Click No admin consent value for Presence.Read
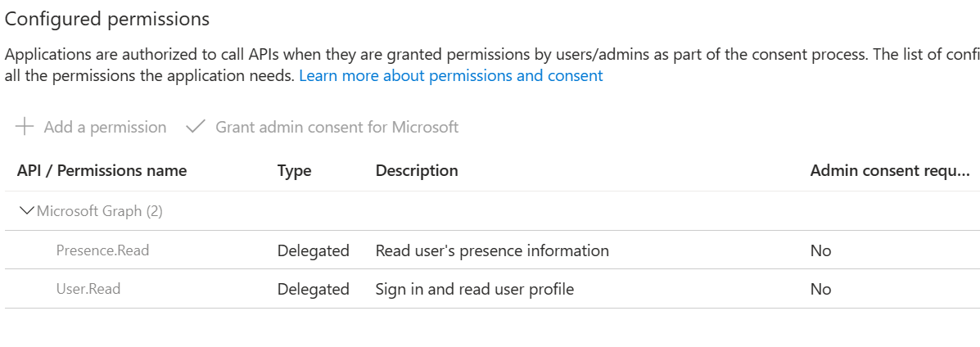980x347 pixels. [x=820, y=250]
